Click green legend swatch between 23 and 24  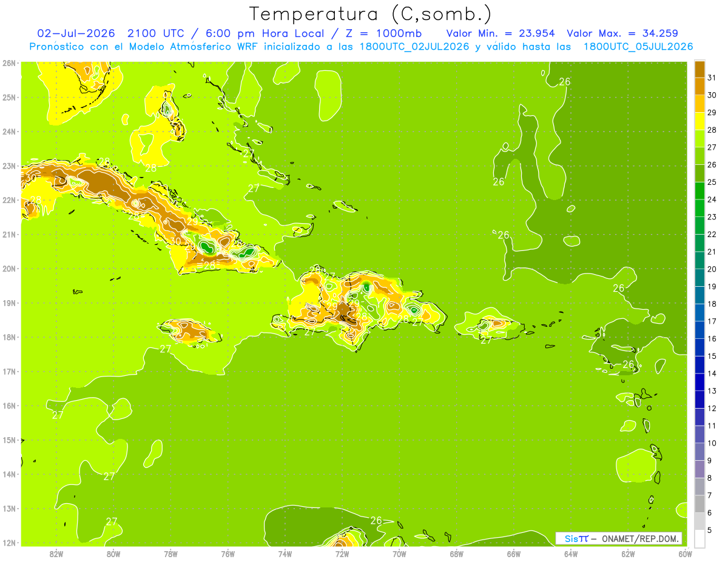pyautogui.click(x=699, y=209)
